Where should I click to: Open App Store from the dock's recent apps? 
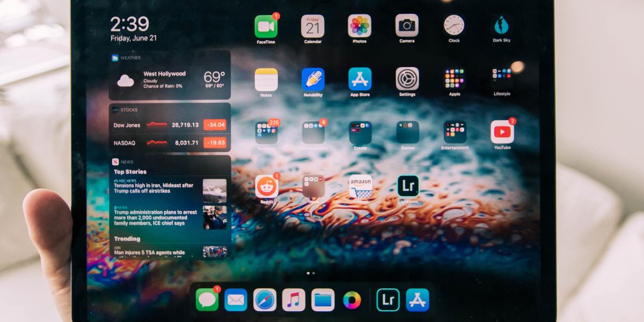pos(418,299)
